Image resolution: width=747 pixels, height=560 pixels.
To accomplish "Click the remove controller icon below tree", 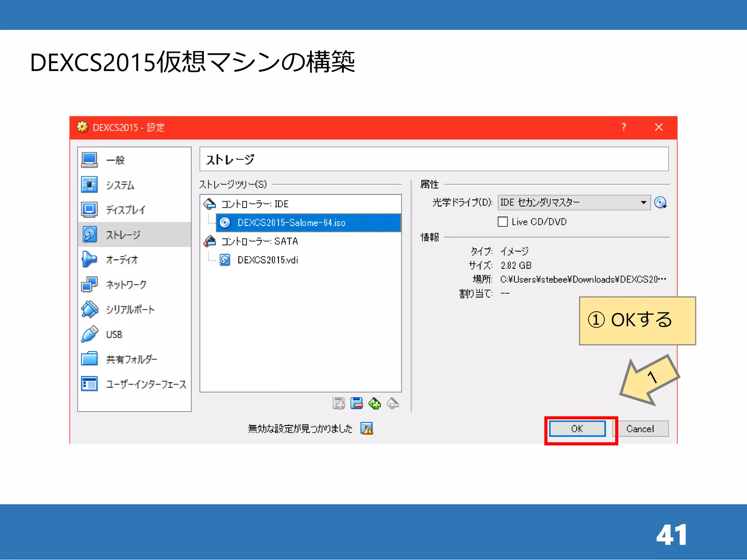I will coord(357,404).
